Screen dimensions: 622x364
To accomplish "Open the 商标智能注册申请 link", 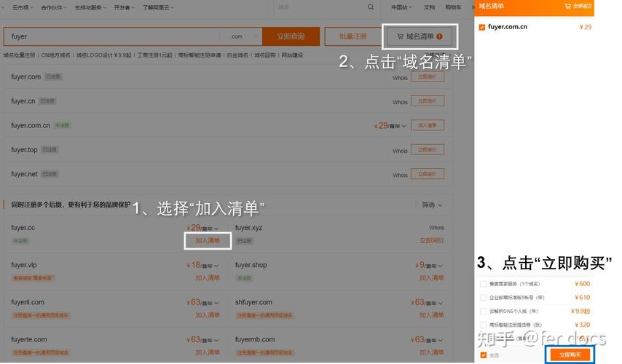I will [200, 55].
